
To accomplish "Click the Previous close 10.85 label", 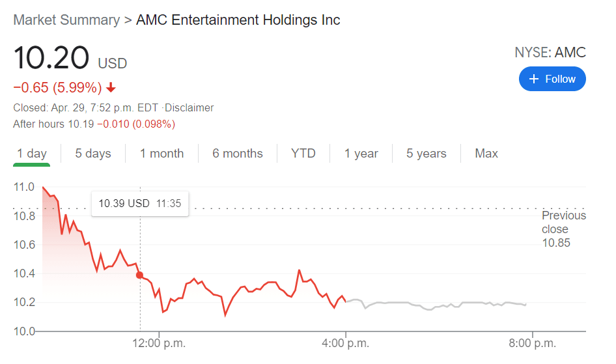I will tap(563, 229).
